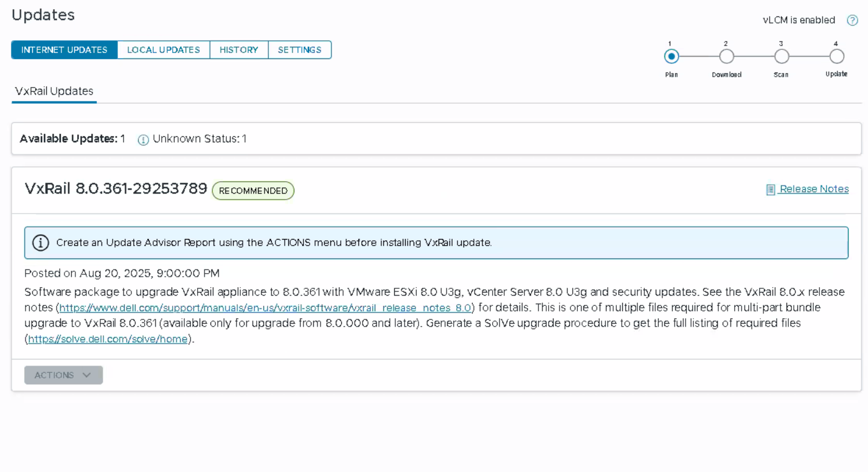Click the VxRail 8.0.361-29253789 title
868x472 pixels.
116,189
